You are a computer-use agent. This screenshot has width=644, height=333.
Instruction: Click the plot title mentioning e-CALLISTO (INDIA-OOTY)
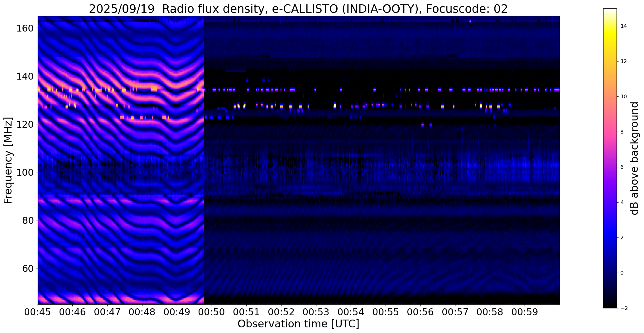pyautogui.click(x=298, y=9)
